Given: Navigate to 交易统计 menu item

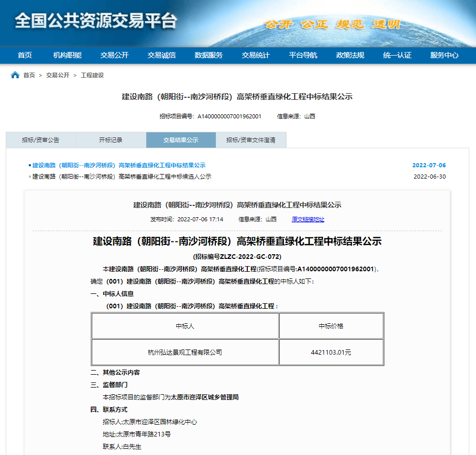Looking at the screenshot, I should (x=256, y=56).
